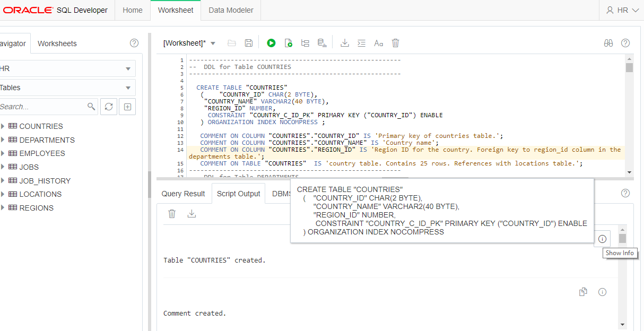The image size is (644, 331).
Task: Select the Navigator tab
Action: [14, 43]
